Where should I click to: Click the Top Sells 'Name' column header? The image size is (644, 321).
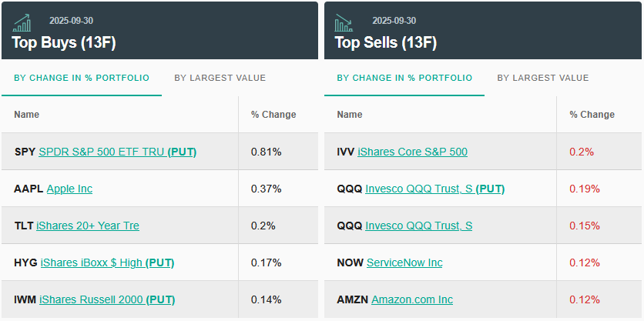350,115
